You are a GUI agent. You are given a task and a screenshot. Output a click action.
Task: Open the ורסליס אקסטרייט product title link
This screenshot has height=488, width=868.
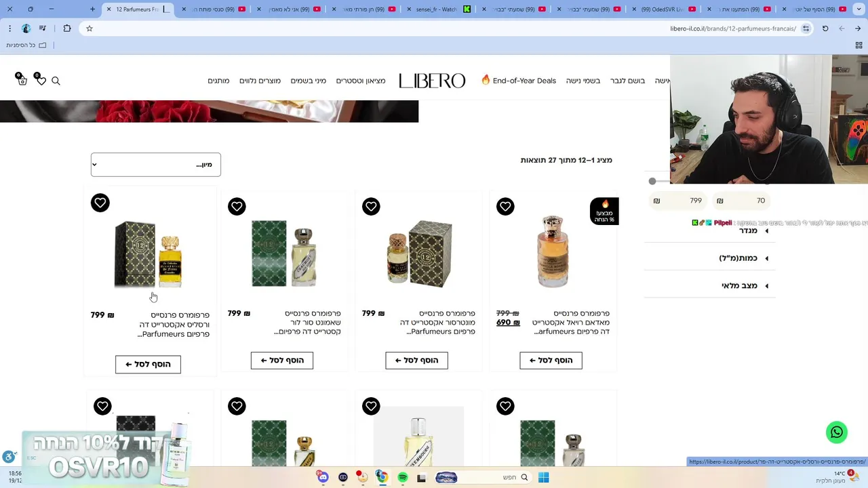click(x=173, y=325)
